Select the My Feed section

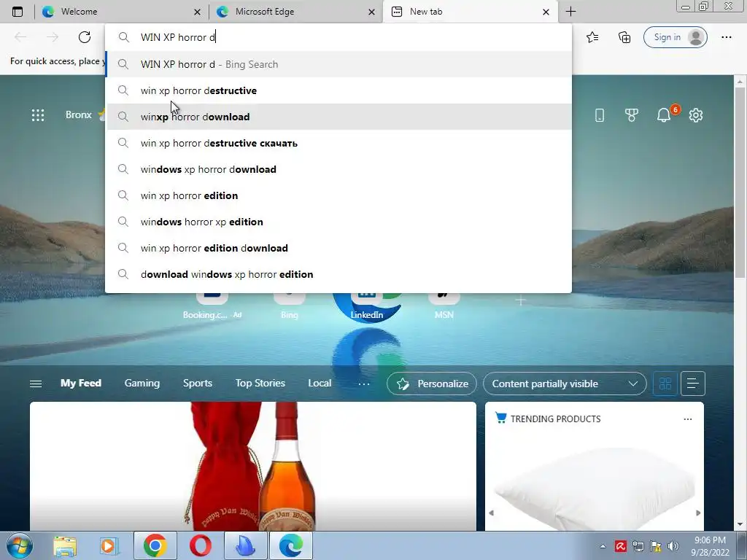pyautogui.click(x=80, y=384)
